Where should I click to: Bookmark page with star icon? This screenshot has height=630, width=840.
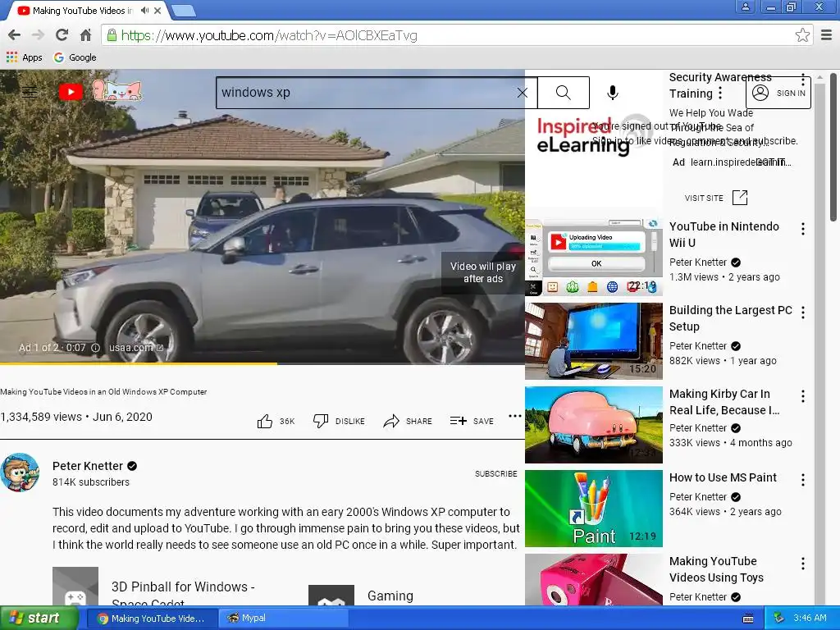pyautogui.click(x=802, y=35)
